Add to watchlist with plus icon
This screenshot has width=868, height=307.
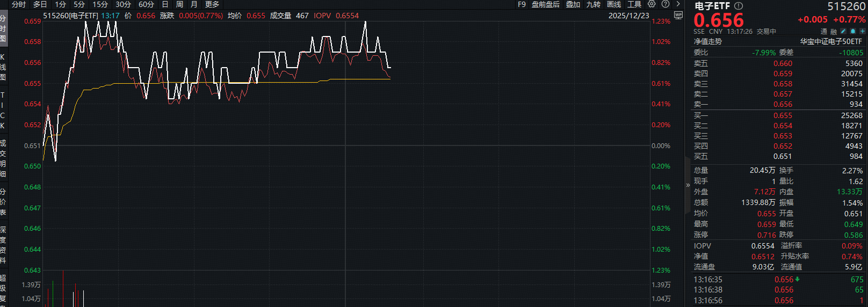[863, 32]
